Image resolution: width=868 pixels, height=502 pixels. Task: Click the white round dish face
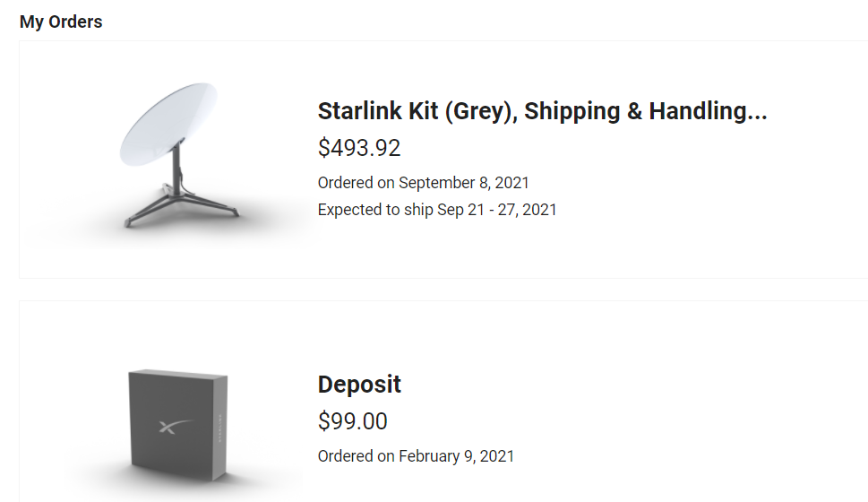(x=167, y=124)
